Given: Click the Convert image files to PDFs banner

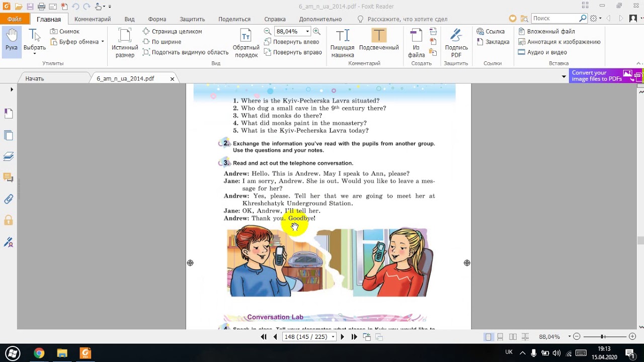Looking at the screenshot, I should click(606, 76).
